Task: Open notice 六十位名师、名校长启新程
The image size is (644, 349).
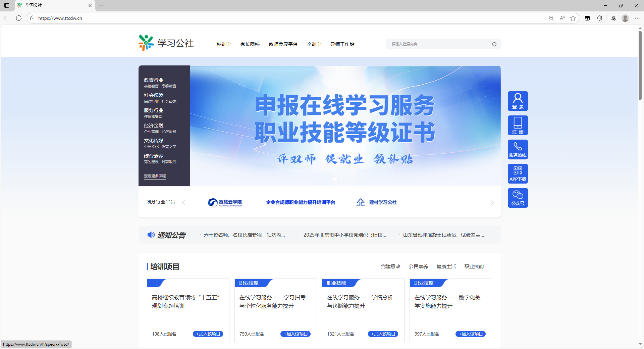Action: tap(245, 235)
